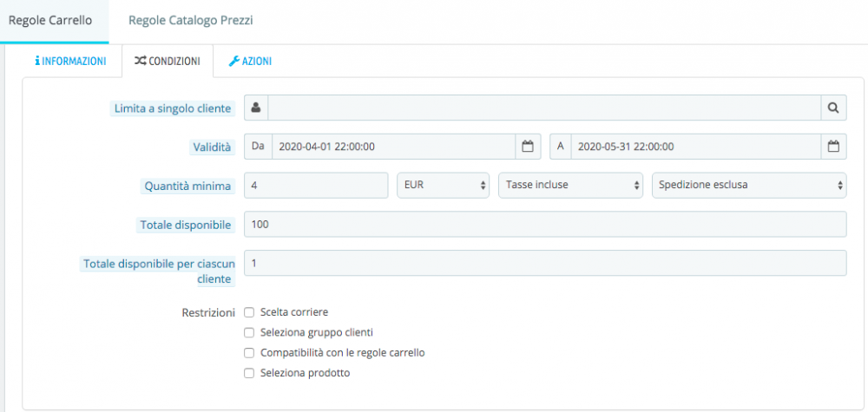Click the per-customer total field with 1
The width and height of the screenshot is (868, 412).
(545, 263)
